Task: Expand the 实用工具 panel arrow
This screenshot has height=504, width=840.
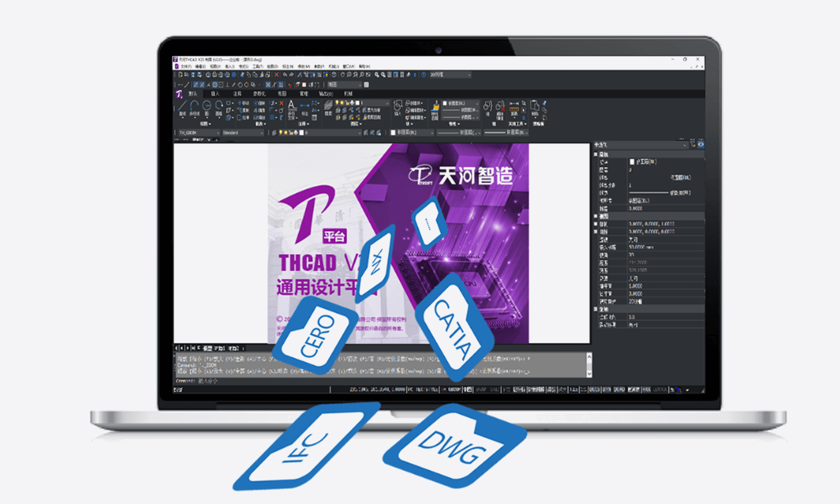Action: (525, 124)
